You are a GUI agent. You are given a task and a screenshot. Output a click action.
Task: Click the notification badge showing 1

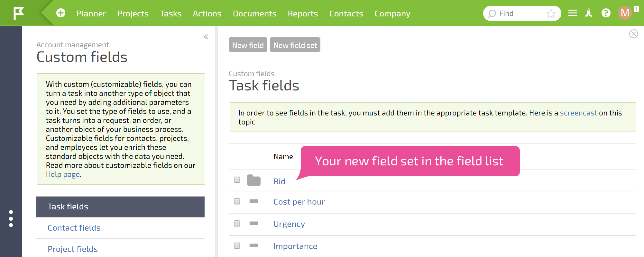636,9
